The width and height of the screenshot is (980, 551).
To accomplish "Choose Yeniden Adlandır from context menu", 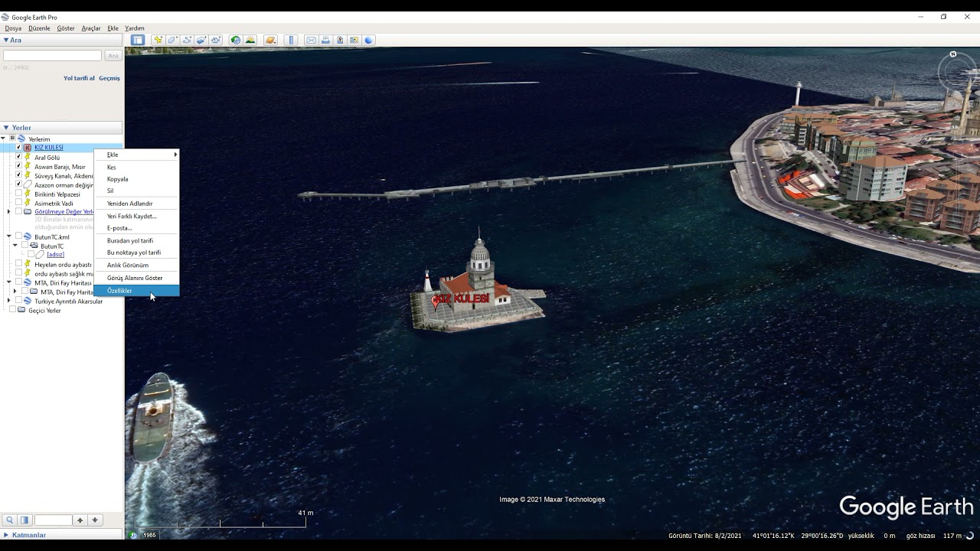I will pos(136,204).
